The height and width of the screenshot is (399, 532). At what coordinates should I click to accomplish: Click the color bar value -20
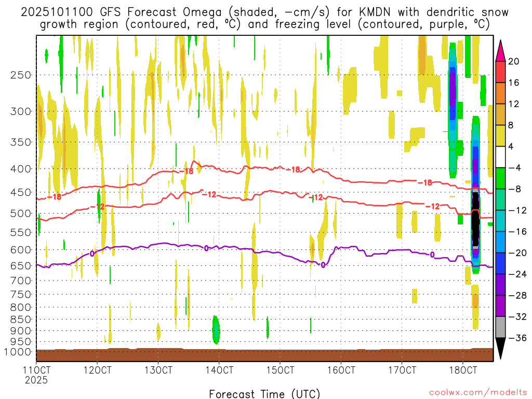(x=517, y=253)
